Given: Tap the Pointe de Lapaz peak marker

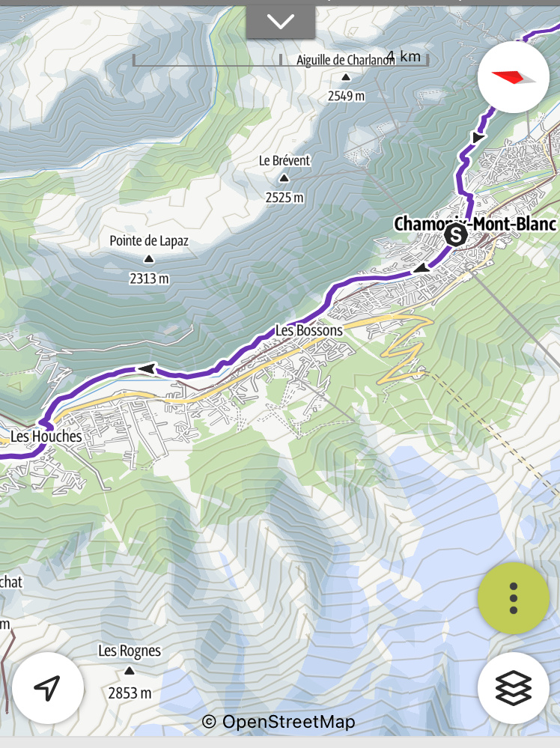Looking at the screenshot, I should (149, 259).
